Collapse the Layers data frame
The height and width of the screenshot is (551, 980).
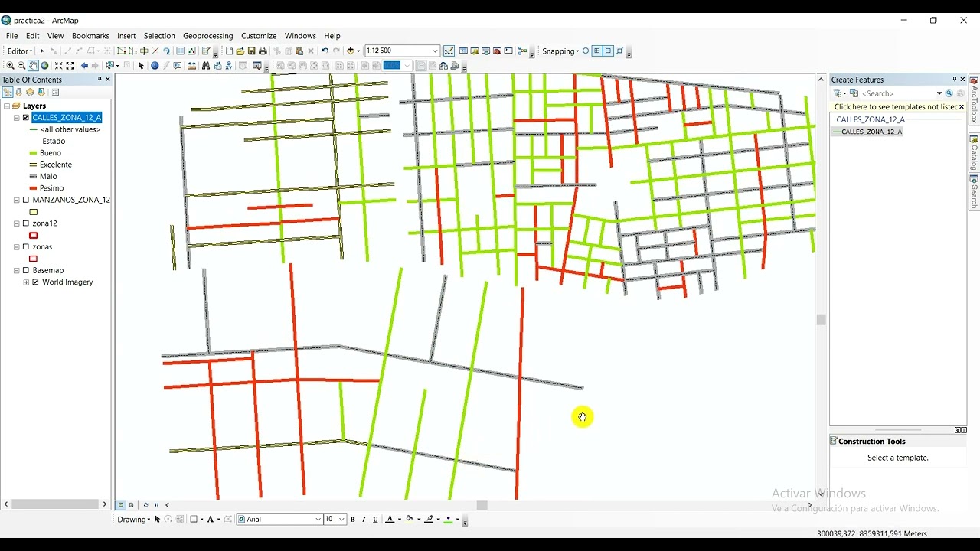tap(7, 106)
